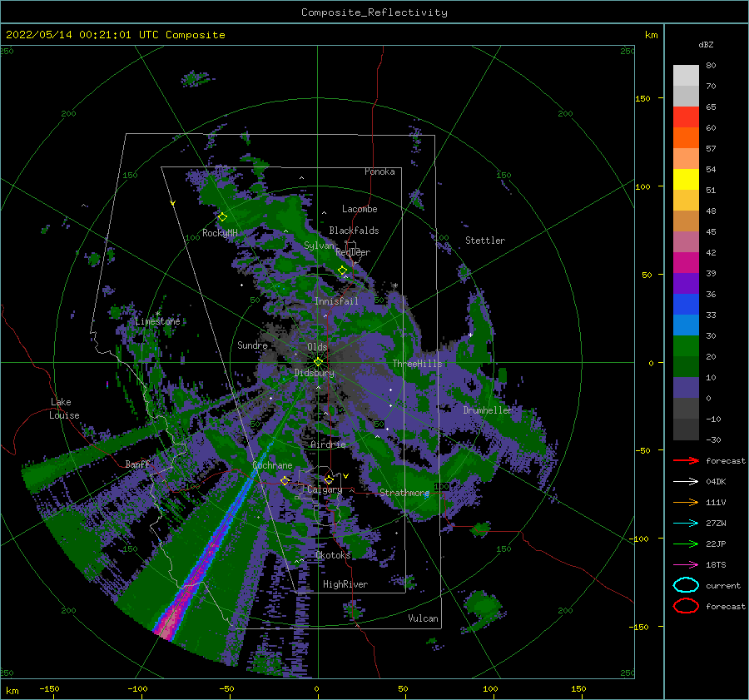Choose the green 22JP arrow legend icon
749x700 pixels.
686,544
